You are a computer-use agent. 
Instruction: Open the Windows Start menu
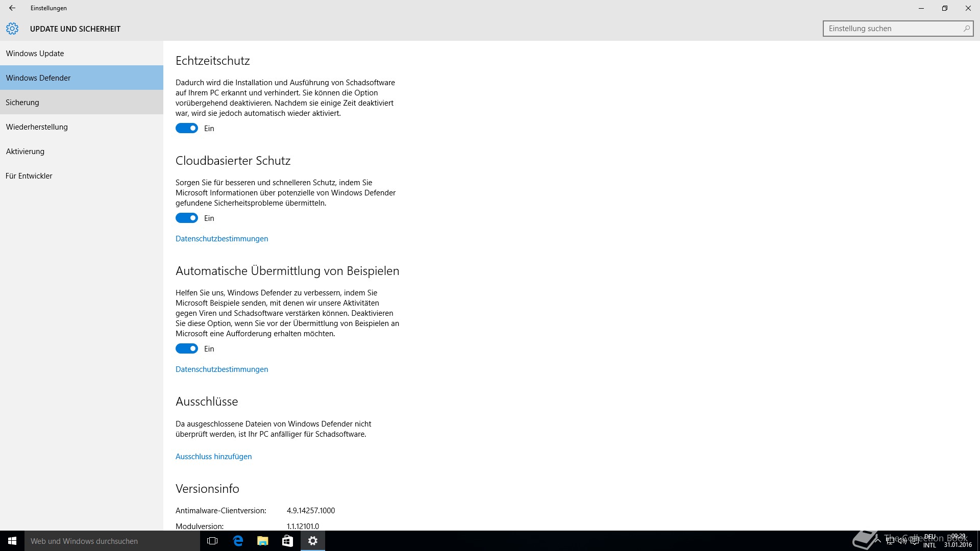(x=12, y=541)
